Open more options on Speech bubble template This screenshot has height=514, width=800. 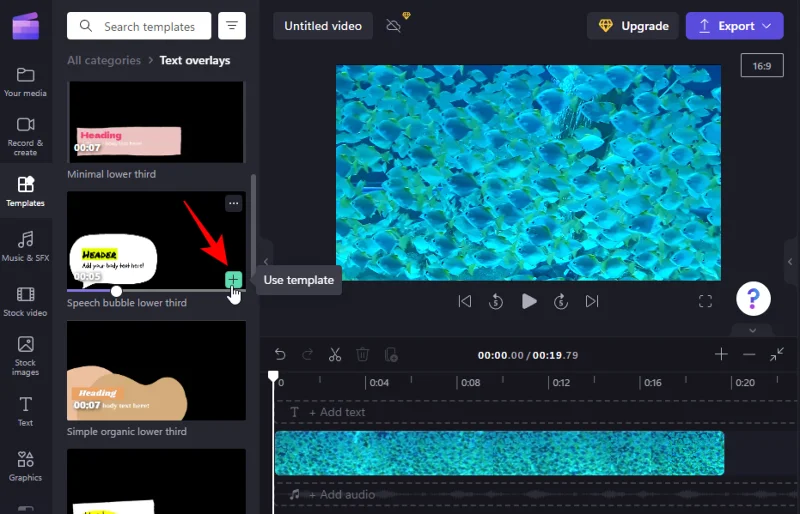(234, 203)
